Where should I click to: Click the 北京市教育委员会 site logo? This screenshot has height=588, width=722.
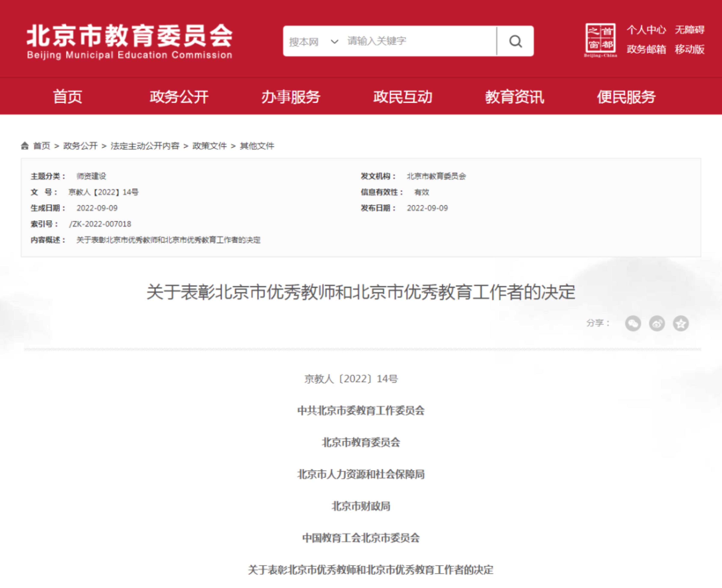[x=130, y=41]
